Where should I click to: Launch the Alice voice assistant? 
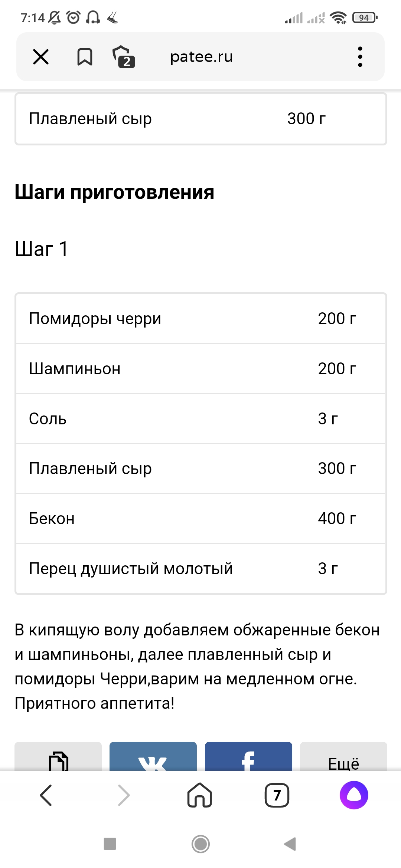(x=354, y=795)
